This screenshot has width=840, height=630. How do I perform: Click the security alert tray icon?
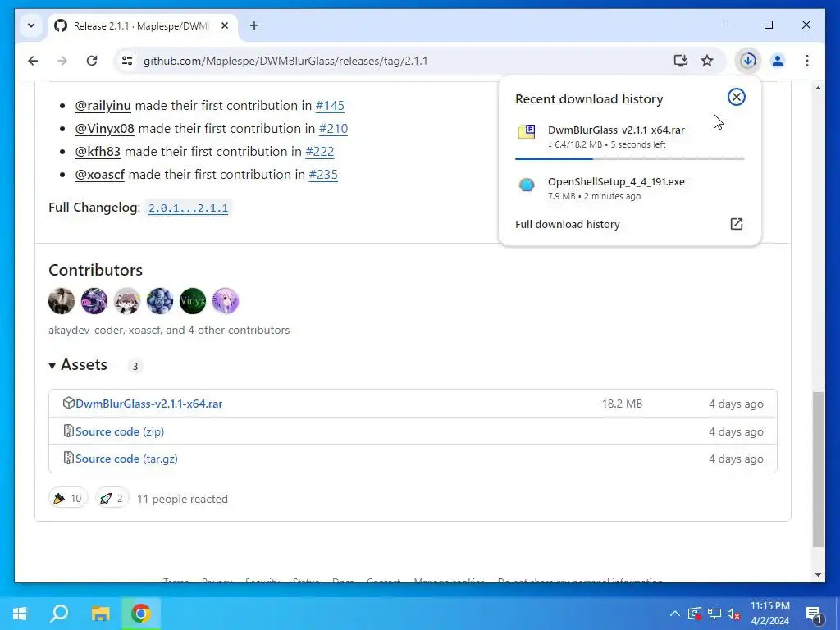(695, 614)
